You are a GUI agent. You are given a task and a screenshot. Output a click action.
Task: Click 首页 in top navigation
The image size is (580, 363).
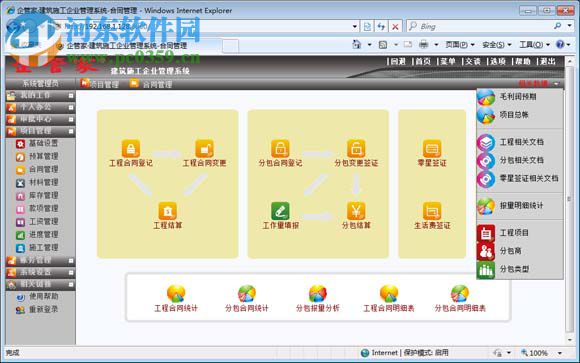click(x=423, y=61)
